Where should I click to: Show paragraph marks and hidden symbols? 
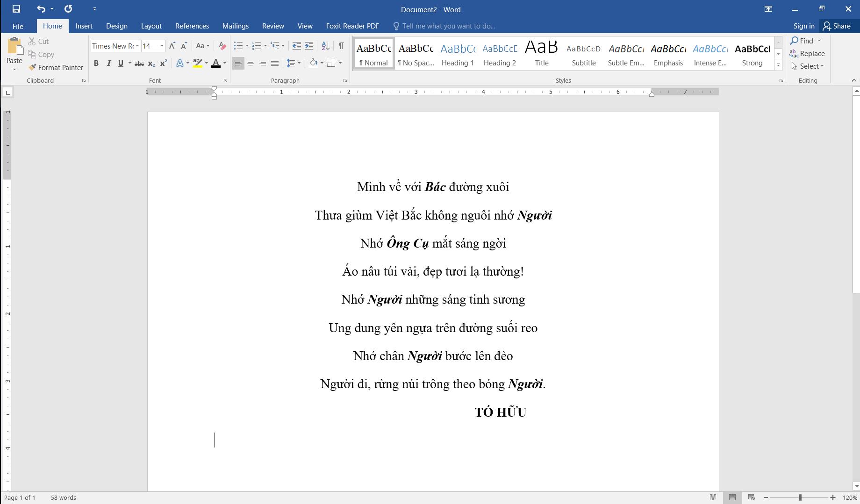[341, 46]
